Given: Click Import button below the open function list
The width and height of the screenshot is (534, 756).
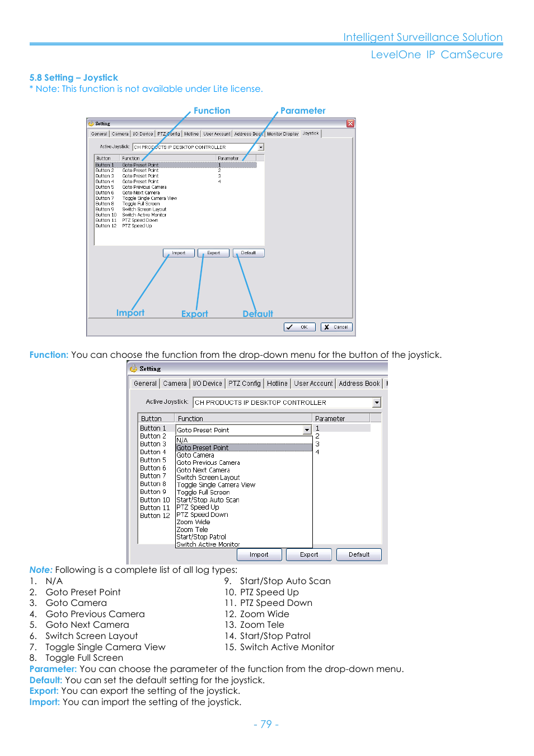Looking at the screenshot, I should (259, 554).
